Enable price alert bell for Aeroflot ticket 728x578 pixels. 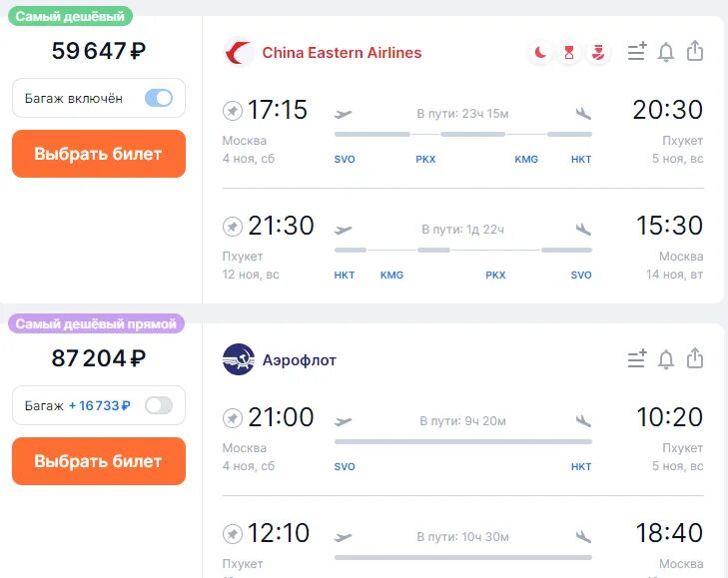(666, 359)
